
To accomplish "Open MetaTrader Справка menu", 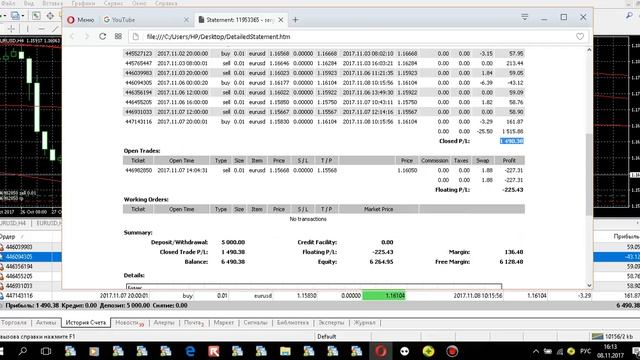I will point(166,3).
